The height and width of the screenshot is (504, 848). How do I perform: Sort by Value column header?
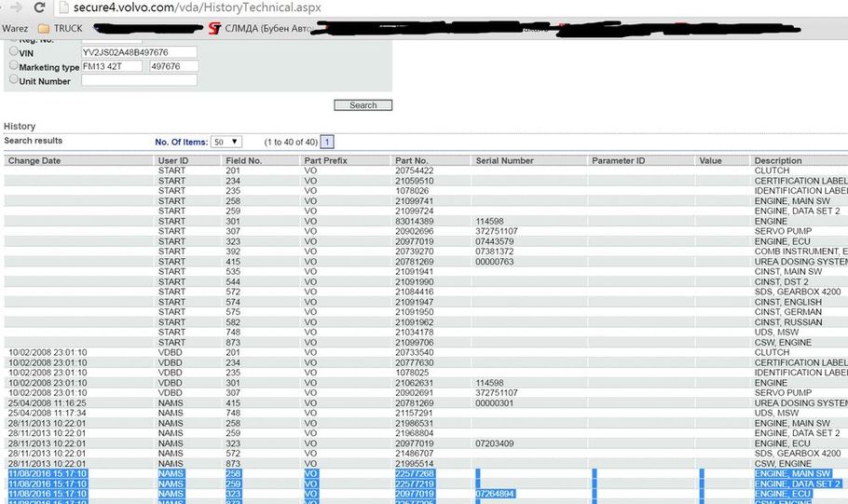pos(710,160)
